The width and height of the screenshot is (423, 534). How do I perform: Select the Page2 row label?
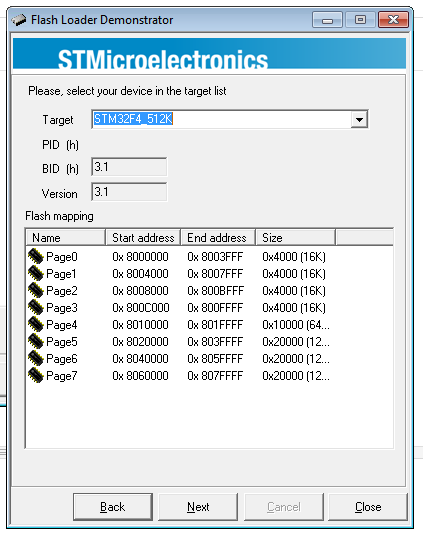click(62, 291)
